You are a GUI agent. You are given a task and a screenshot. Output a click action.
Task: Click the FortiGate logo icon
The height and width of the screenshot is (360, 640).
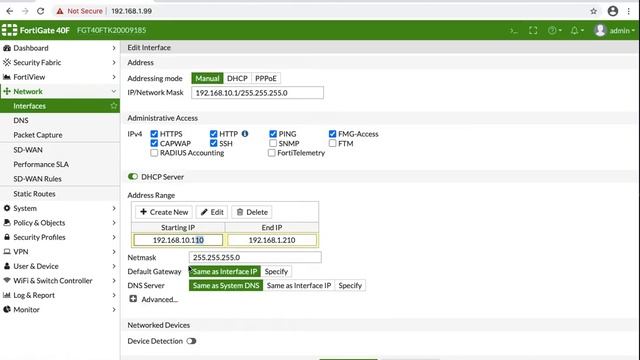pos(9,30)
